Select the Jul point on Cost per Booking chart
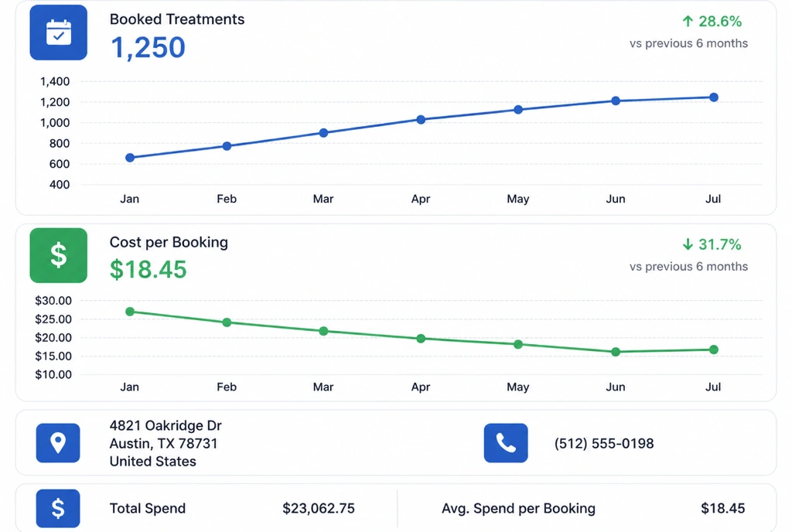Image resolution: width=792 pixels, height=532 pixels. (x=714, y=350)
